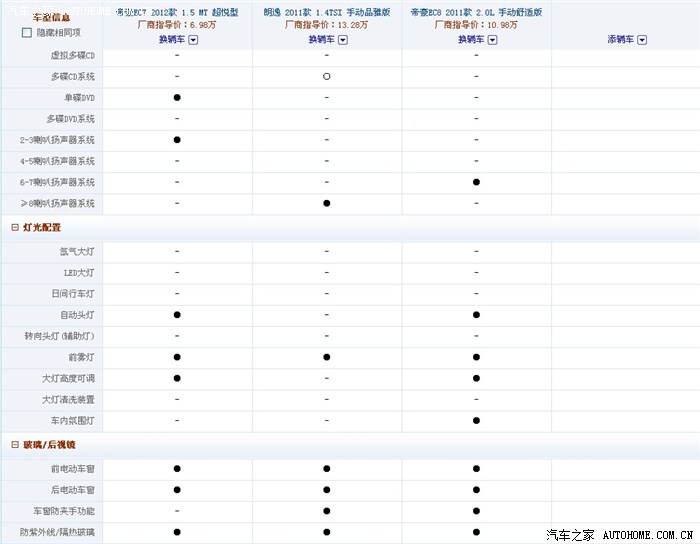Check the 隐藏相同项 checkbox
The image size is (700, 544).
(x=27, y=33)
